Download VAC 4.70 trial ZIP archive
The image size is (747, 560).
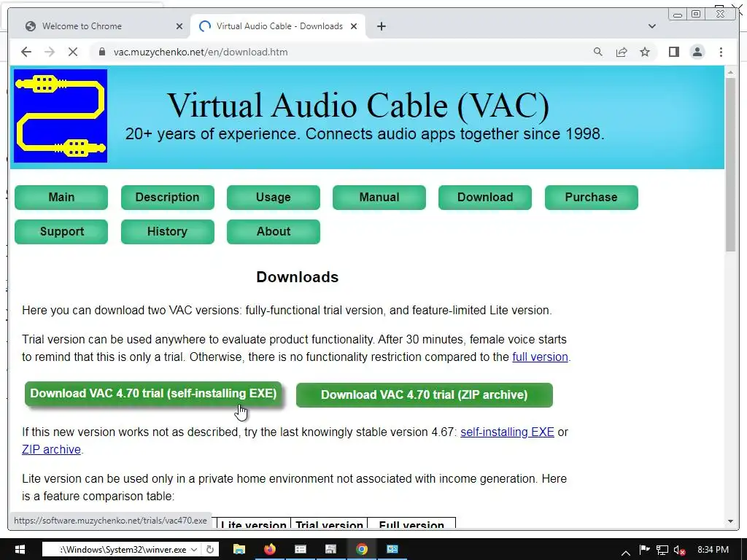tap(424, 394)
